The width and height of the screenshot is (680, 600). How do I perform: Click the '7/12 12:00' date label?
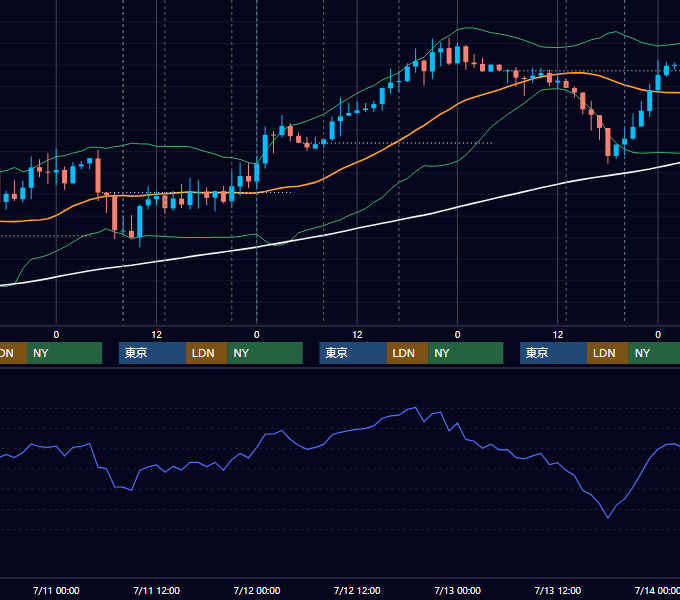[357, 590]
